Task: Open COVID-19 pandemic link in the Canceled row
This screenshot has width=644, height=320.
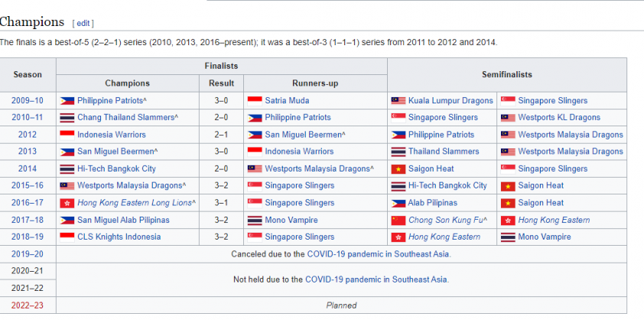Action: (x=379, y=254)
